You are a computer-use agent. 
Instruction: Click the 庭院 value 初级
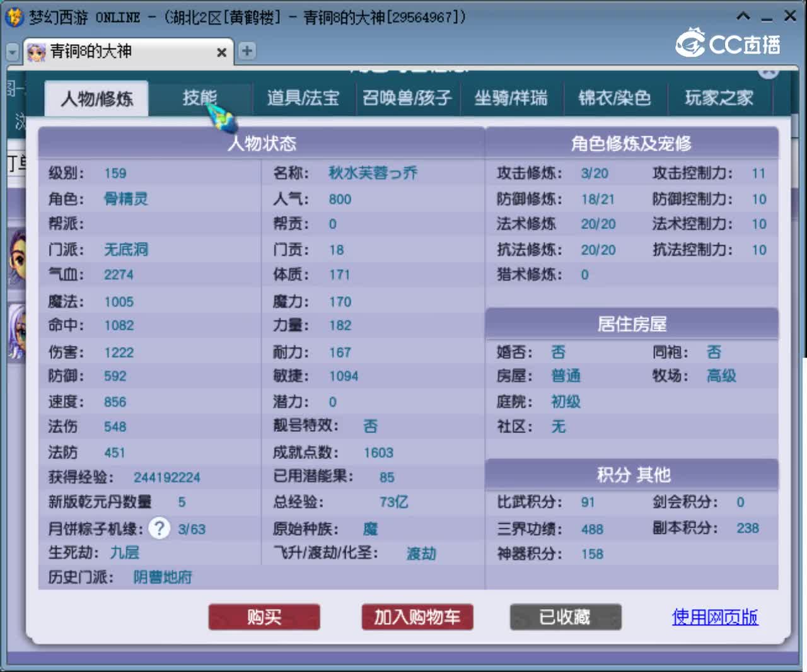click(x=566, y=402)
